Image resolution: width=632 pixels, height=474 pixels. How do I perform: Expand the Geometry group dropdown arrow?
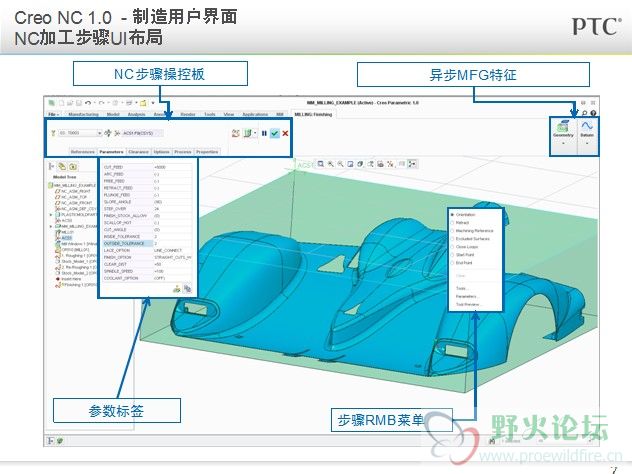pyautogui.click(x=563, y=143)
